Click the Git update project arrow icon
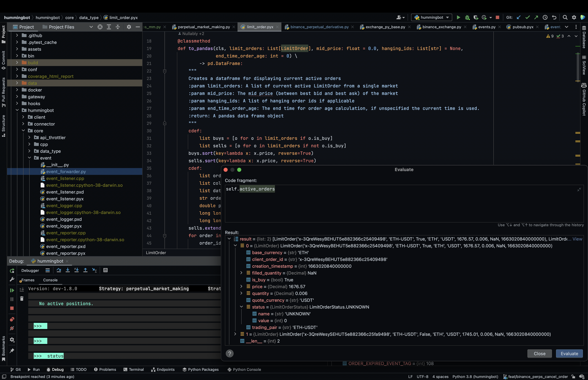 [x=518, y=18]
